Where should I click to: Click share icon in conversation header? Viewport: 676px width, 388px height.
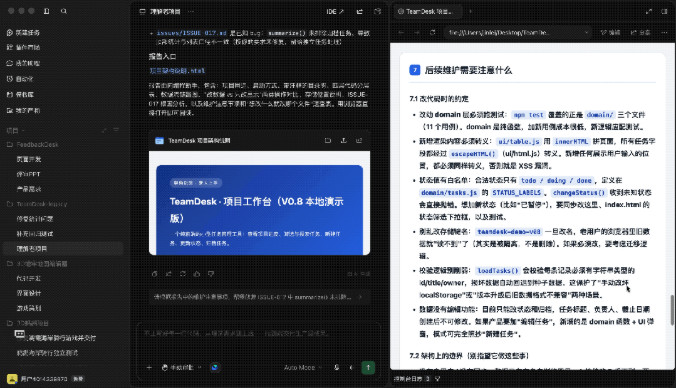(360, 12)
